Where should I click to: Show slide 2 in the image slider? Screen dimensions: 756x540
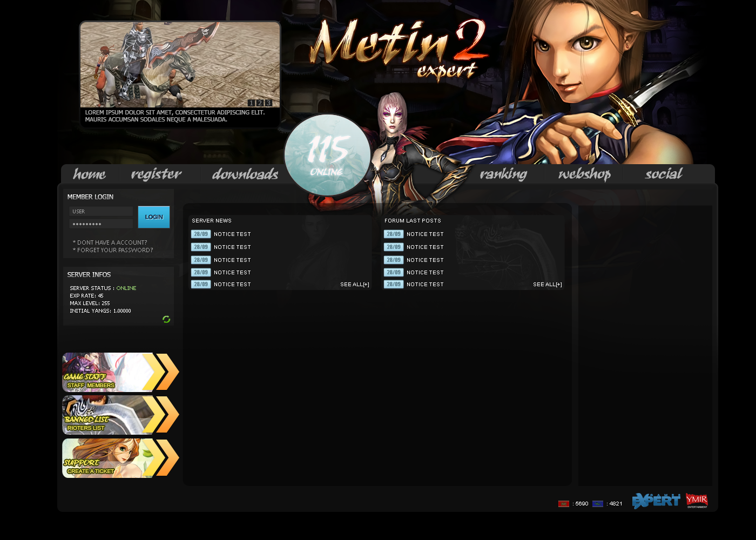[260, 103]
